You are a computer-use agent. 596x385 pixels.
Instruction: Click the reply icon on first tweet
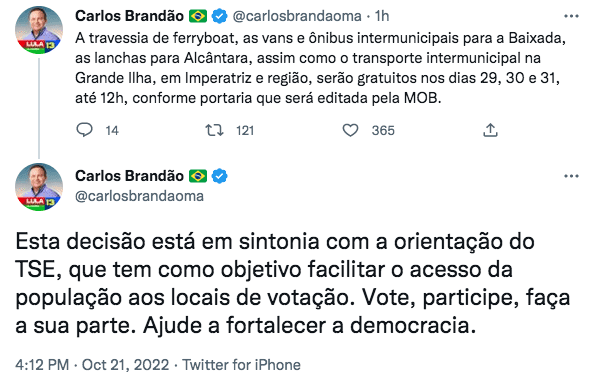84,130
